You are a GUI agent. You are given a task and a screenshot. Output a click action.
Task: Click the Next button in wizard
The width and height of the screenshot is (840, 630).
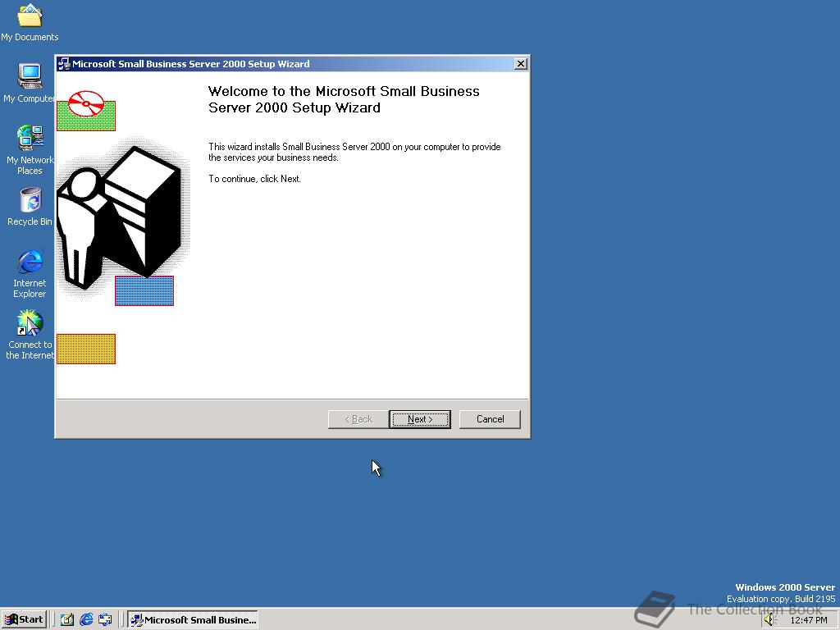tap(420, 419)
